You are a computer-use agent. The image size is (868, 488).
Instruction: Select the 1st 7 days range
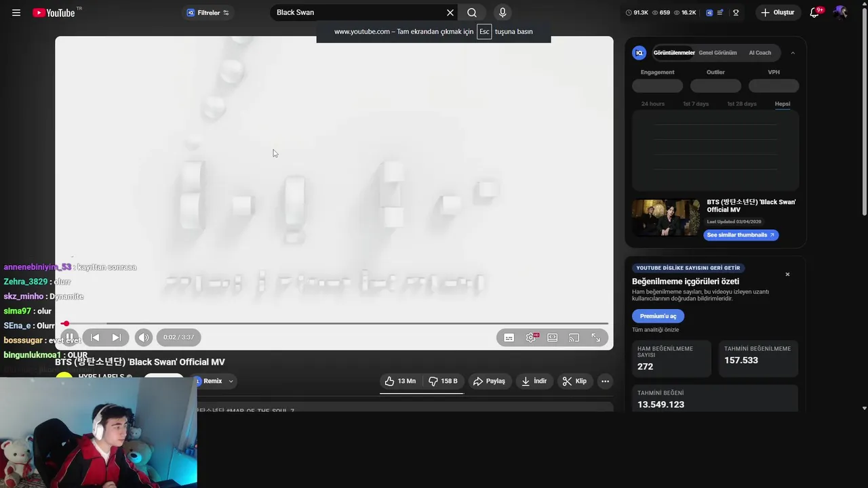tap(696, 104)
